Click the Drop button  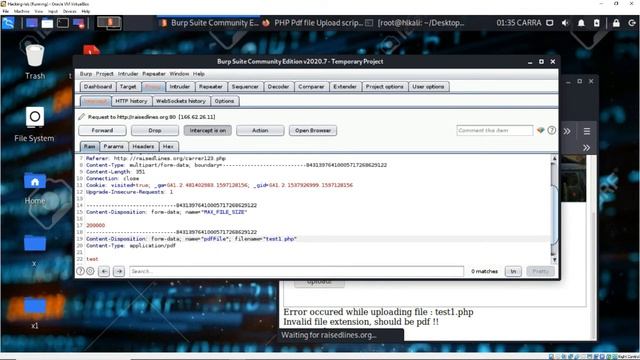click(x=155, y=131)
